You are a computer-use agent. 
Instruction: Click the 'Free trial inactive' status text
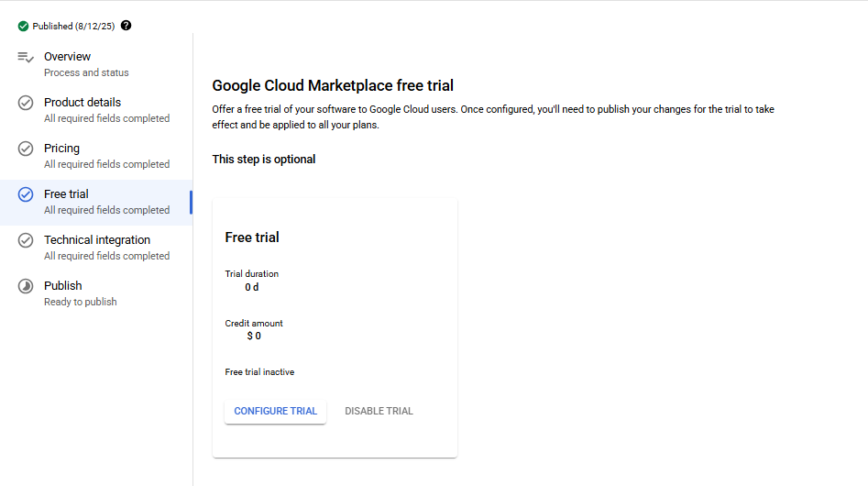point(259,372)
